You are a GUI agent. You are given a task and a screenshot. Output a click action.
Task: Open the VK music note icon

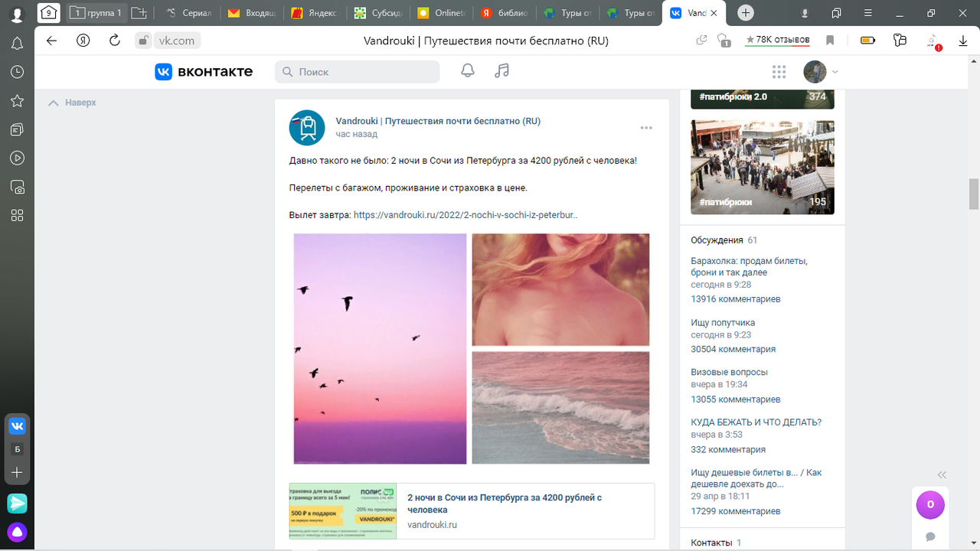point(501,71)
